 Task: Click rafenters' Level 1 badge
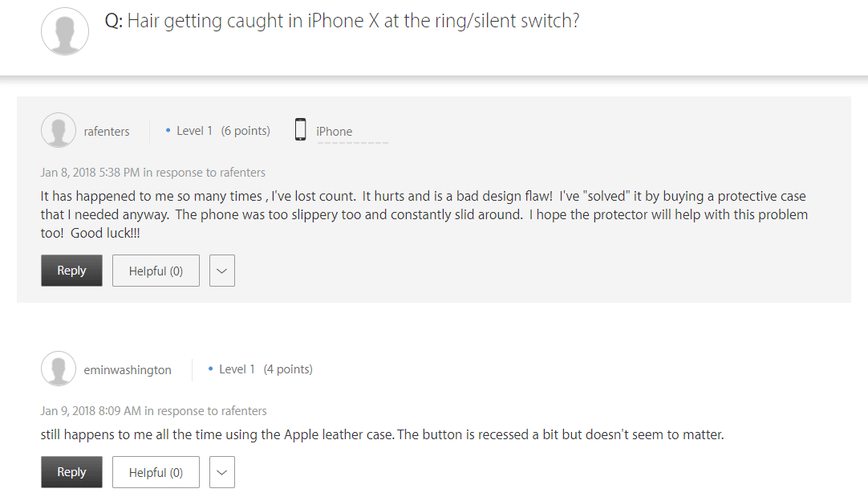(x=194, y=131)
